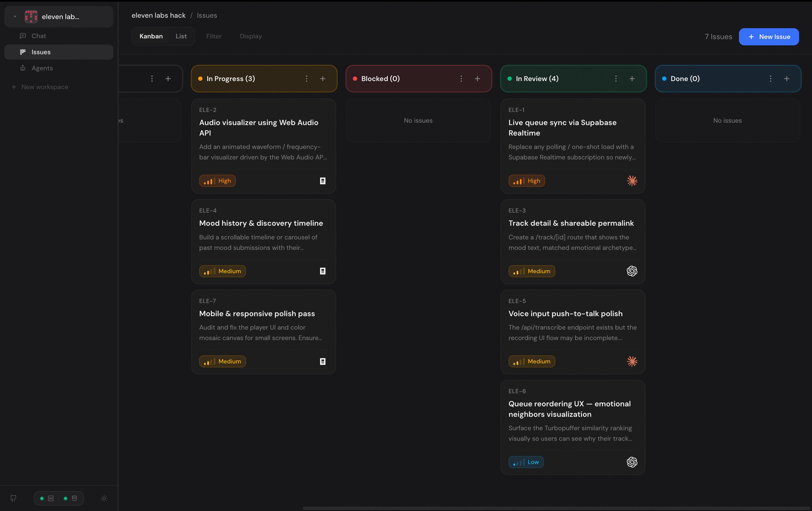Toggle light theme with sun icon
The image size is (812, 511).
tap(104, 498)
